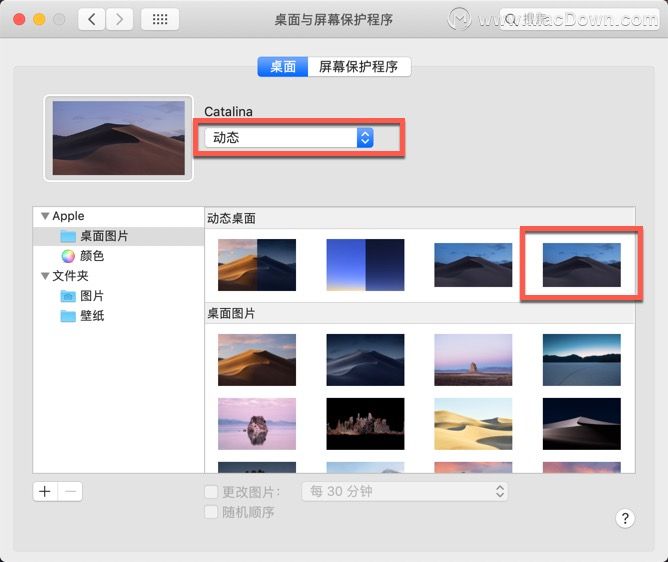Choose the blue gradient dynamic desktop
Image resolution: width=668 pixels, height=562 pixels.
pos(365,265)
